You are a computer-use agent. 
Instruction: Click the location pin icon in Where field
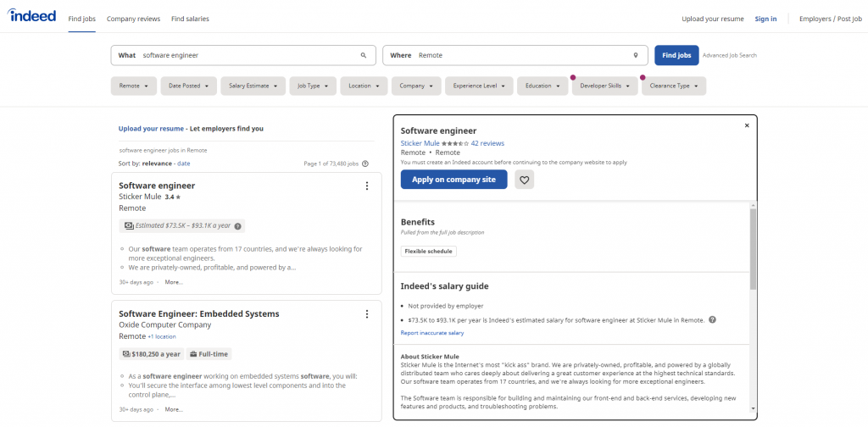[636, 55]
